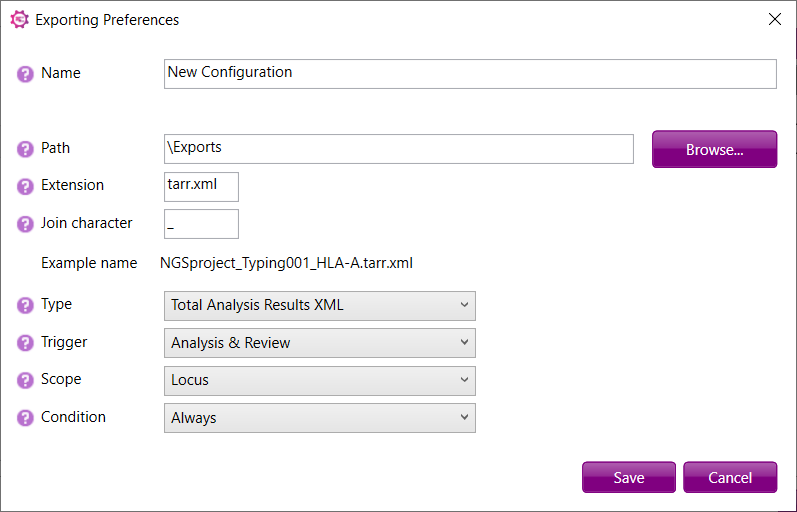The width and height of the screenshot is (797, 512).
Task: Expand the Type dropdown showing Total Analysis Results XML
Action: (x=320, y=306)
